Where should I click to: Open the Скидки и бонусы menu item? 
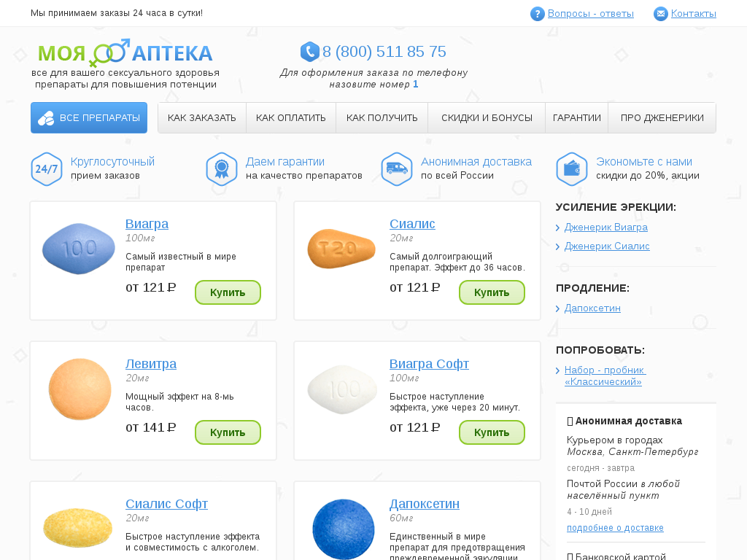point(487,117)
